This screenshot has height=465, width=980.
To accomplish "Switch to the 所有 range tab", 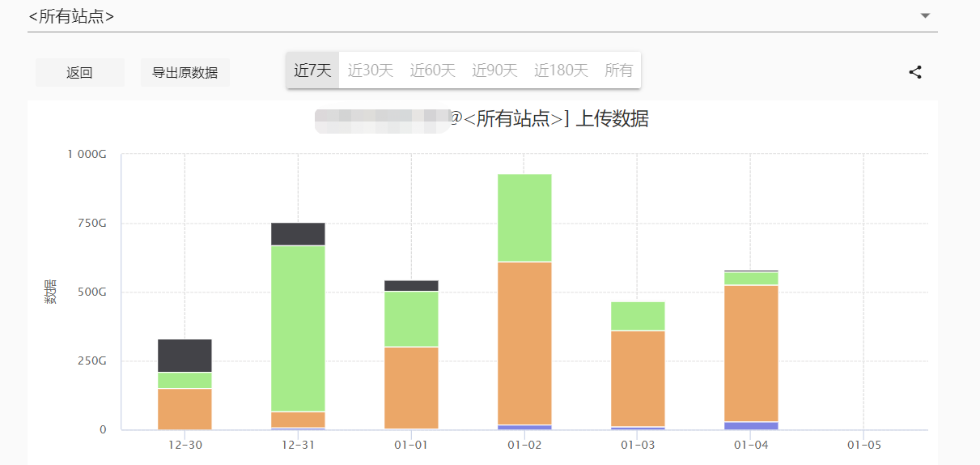I will click(619, 70).
